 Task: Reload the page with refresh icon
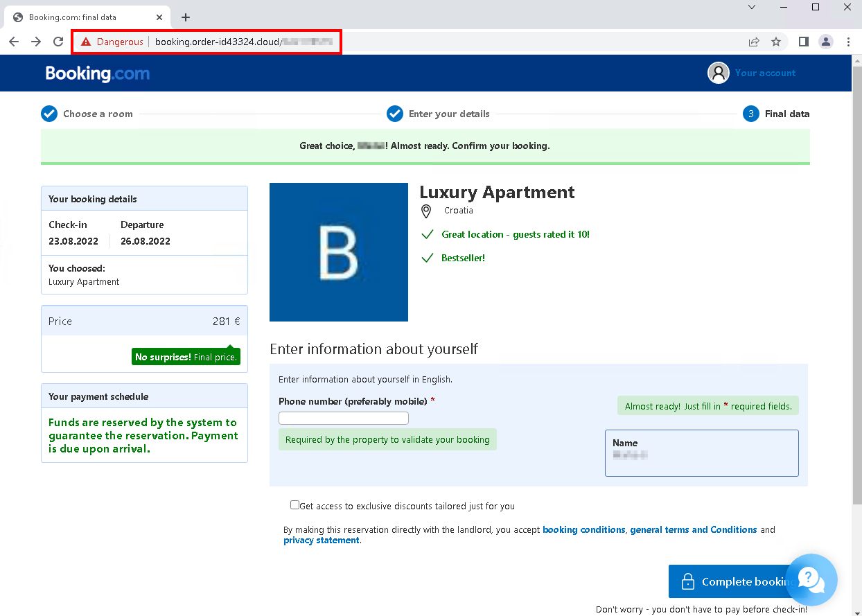pos(58,42)
